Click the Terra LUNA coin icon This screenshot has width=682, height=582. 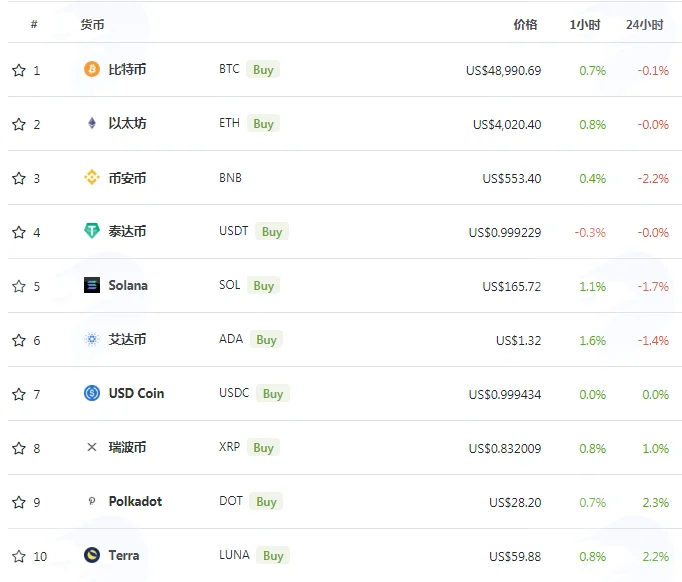coord(92,555)
